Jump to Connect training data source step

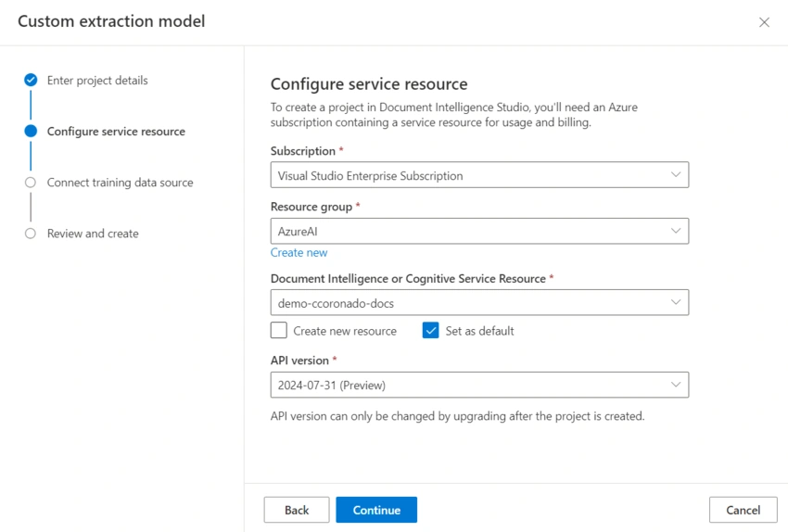pos(121,183)
